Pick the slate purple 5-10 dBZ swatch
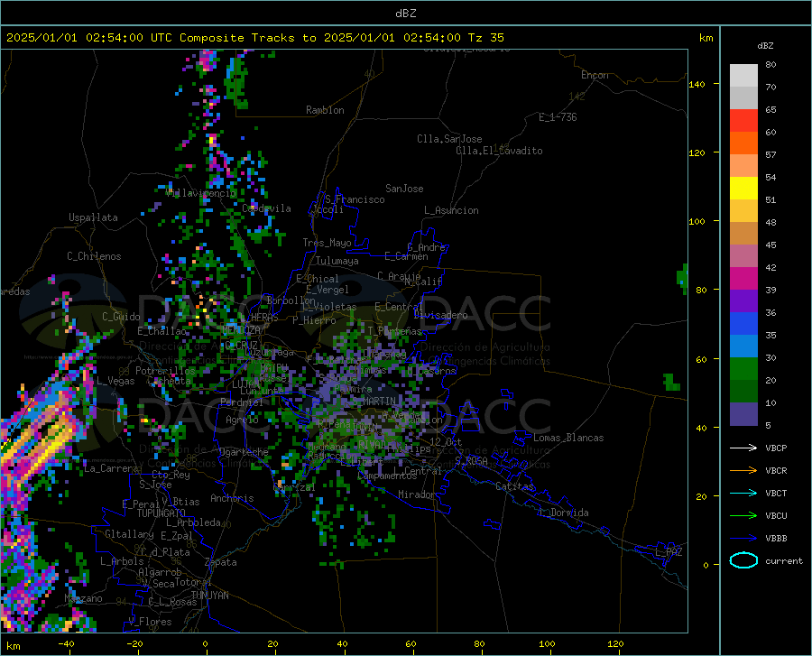Viewport: 812px width, 656px height. click(743, 413)
